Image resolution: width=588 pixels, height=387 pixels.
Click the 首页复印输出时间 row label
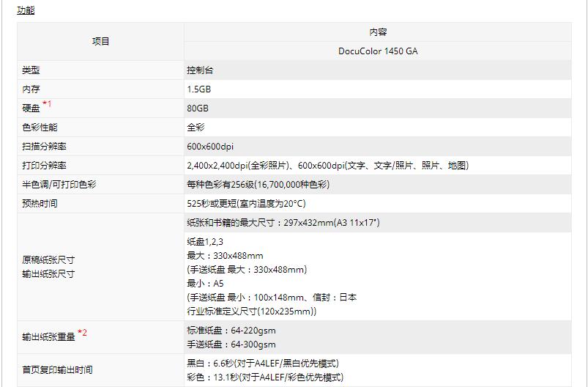(57, 370)
